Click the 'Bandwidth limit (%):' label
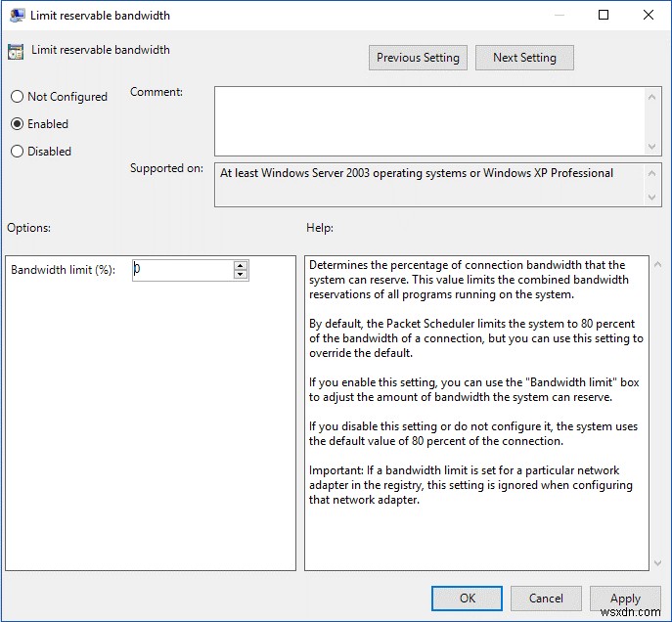 coord(63,270)
